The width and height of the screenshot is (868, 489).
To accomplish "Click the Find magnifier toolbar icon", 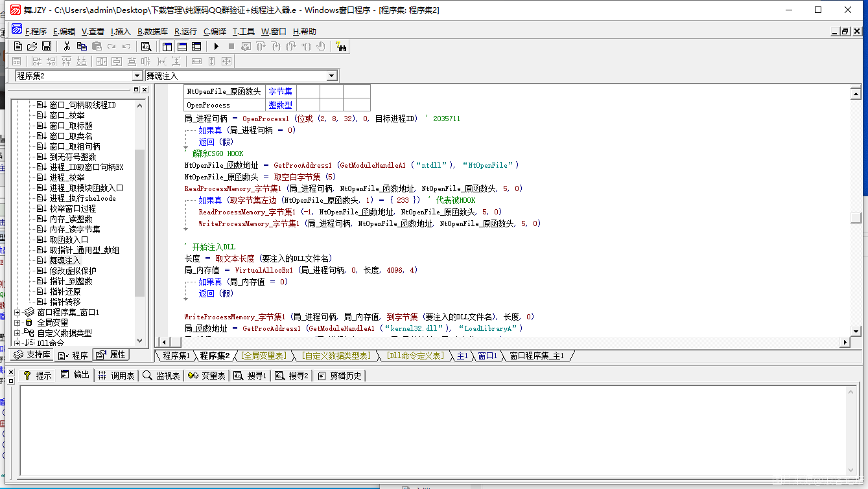I will pyautogui.click(x=147, y=46).
